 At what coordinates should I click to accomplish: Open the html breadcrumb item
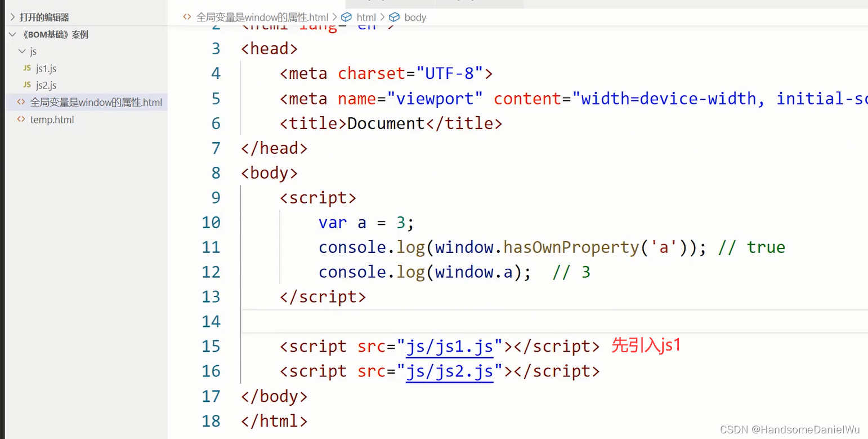tap(366, 17)
